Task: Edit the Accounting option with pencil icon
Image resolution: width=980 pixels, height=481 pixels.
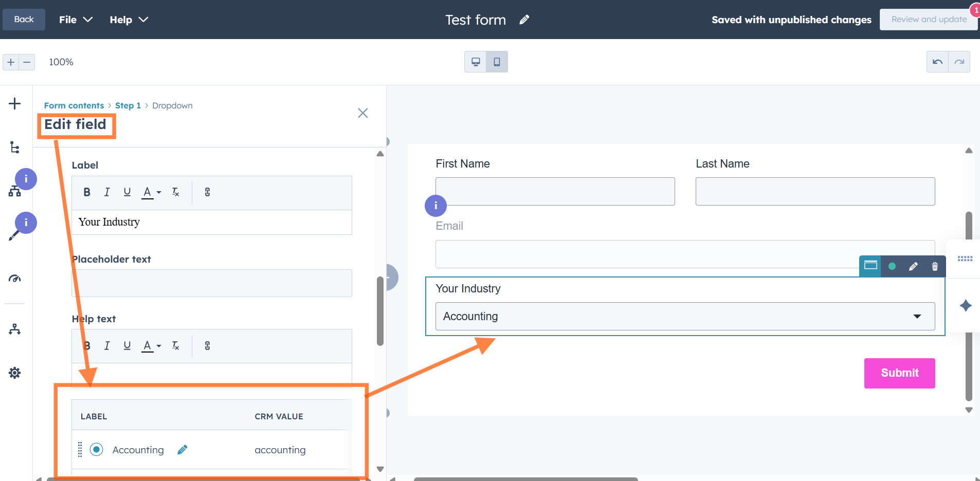Action: [x=183, y=450]
